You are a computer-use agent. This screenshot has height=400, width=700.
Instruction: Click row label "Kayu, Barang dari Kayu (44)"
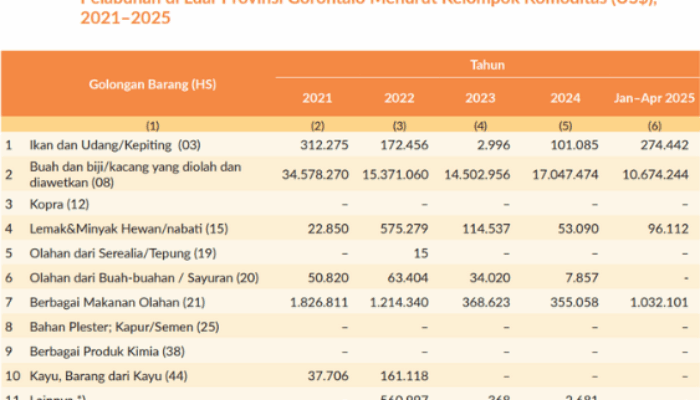[x=108, y=376]
